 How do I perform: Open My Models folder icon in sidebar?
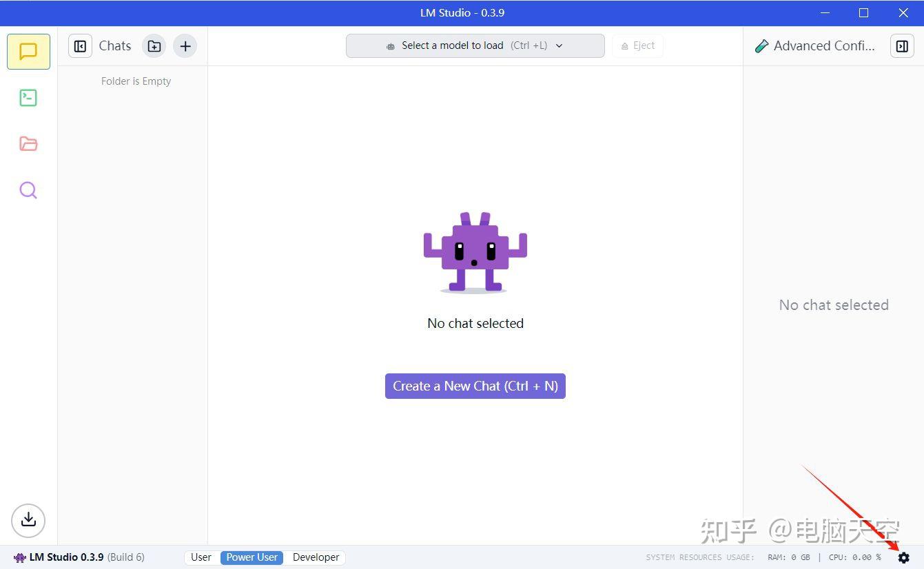coord(28,144)
